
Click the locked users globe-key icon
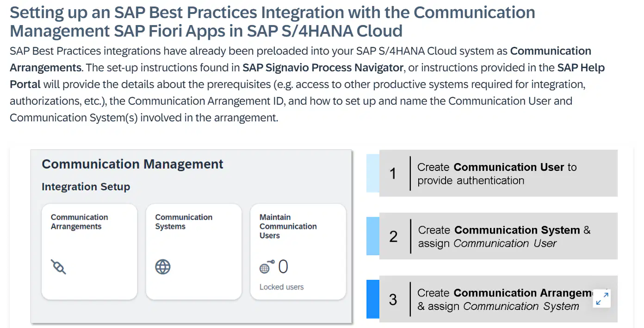[x=267, y=267]
